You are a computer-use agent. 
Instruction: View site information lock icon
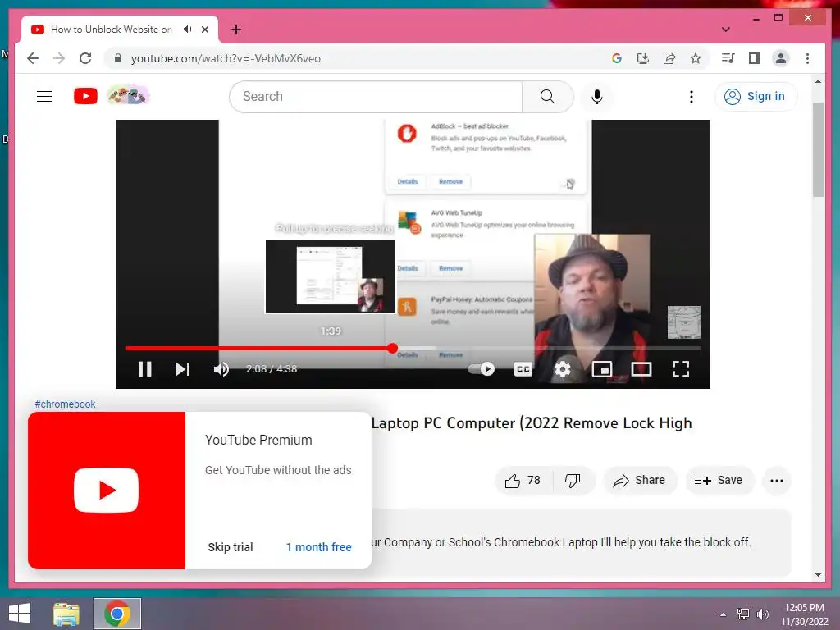[118, 58]
